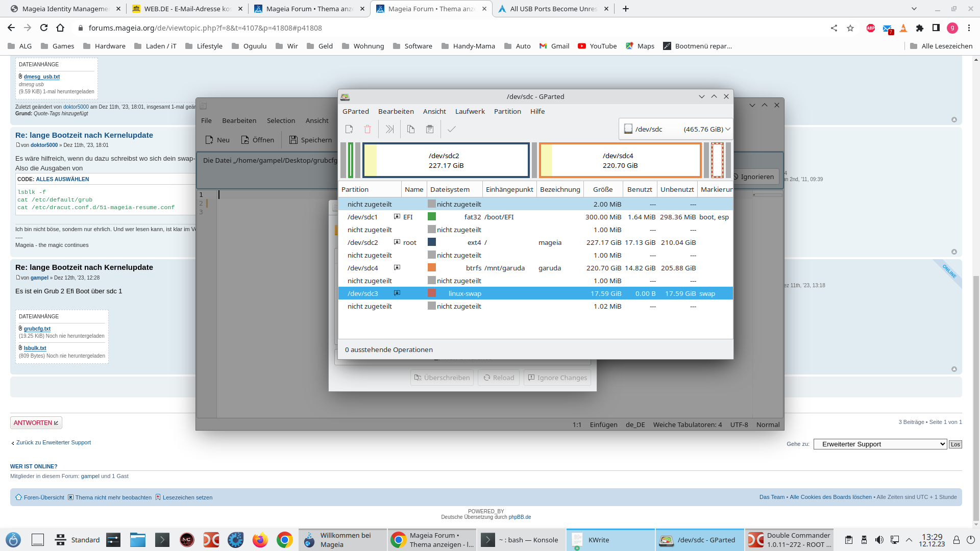Click the new partition toolbar icon

[x=349, y=130]
